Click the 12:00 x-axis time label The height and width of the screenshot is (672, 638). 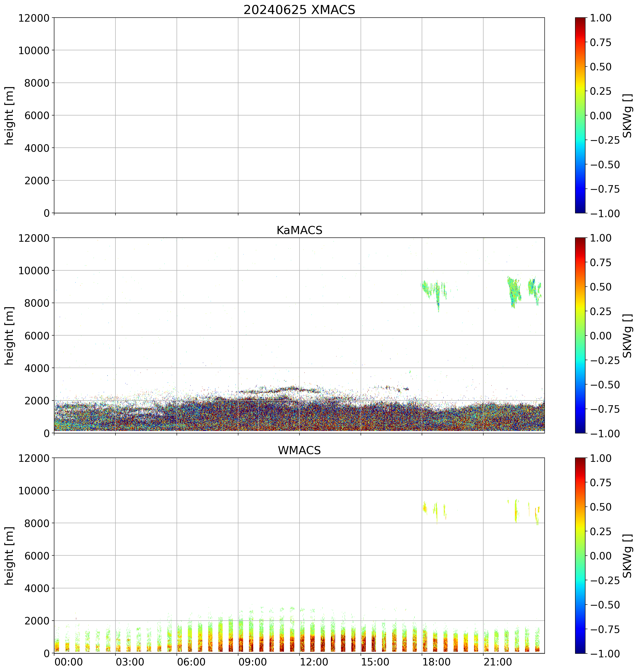pyautogui.click(x=314, y=662)
